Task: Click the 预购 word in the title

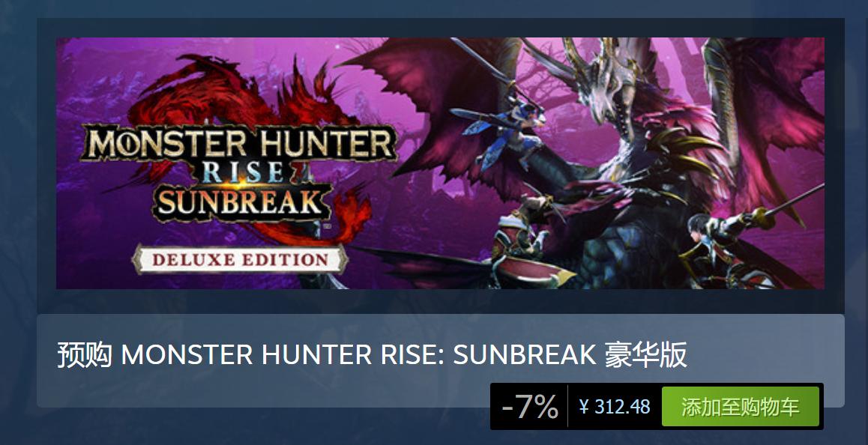Action: point(85,355)
